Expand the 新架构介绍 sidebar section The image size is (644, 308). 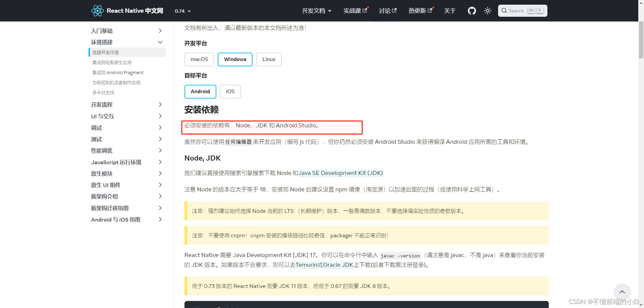tap(127, 196)
